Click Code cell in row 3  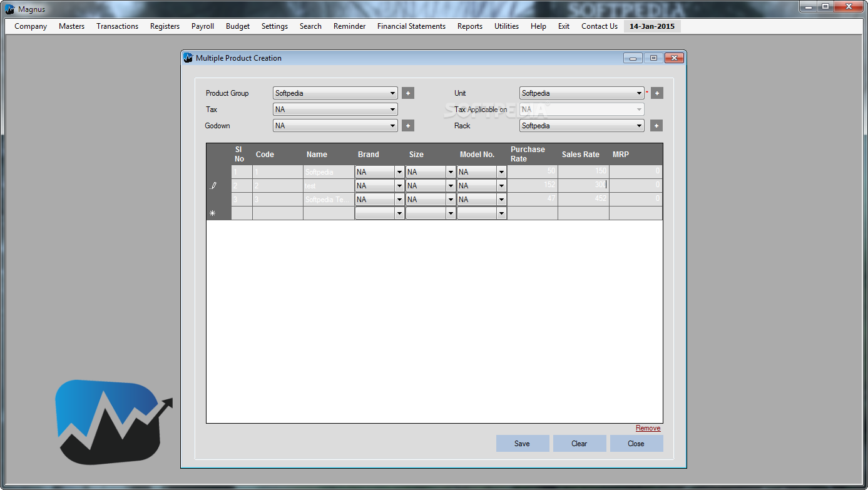click(x=278, y=200)
